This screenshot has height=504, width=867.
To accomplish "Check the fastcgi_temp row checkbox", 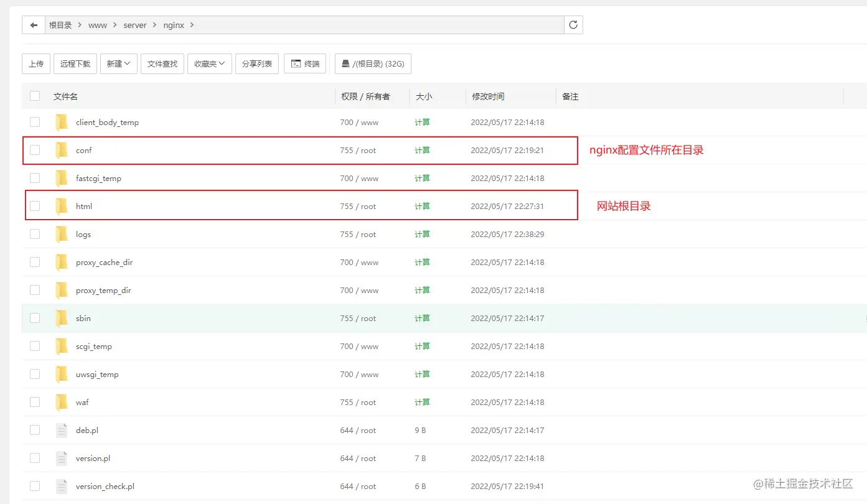I will (x=35, y=178).
